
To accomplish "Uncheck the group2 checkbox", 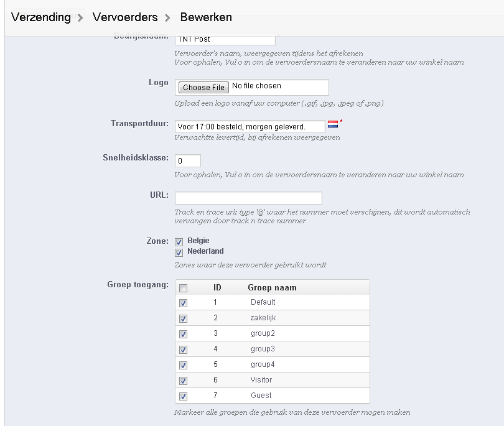I will click(183, 334).
